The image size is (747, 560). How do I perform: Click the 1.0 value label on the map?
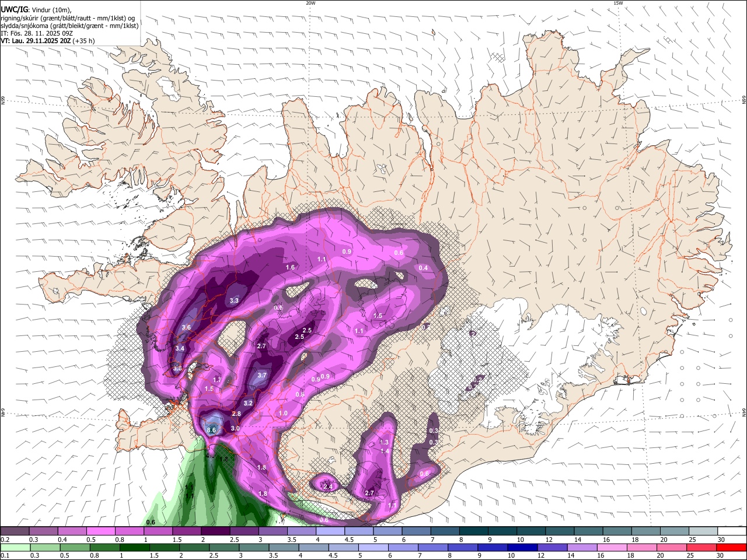pyautogui.click(x=283, y=413)
